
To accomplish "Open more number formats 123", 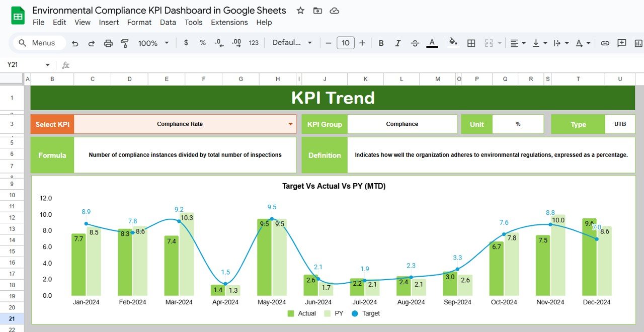I will pos(254,43).
